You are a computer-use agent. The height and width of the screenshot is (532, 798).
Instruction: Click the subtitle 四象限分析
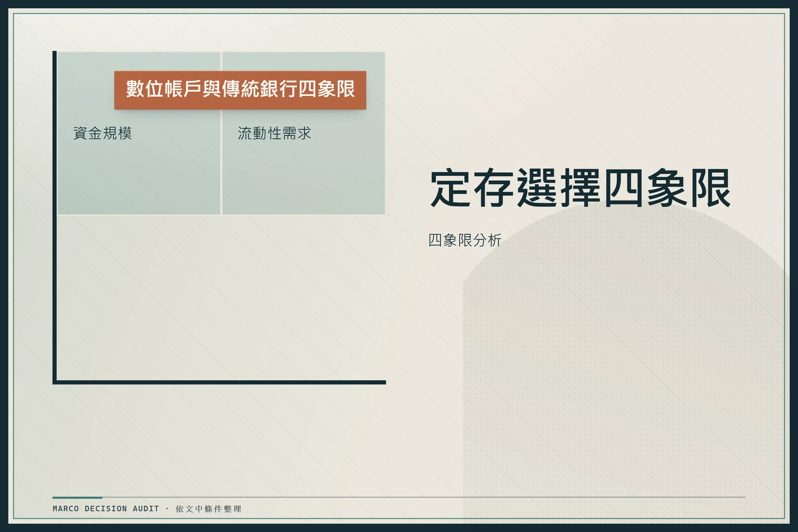(x=465, y=240)
